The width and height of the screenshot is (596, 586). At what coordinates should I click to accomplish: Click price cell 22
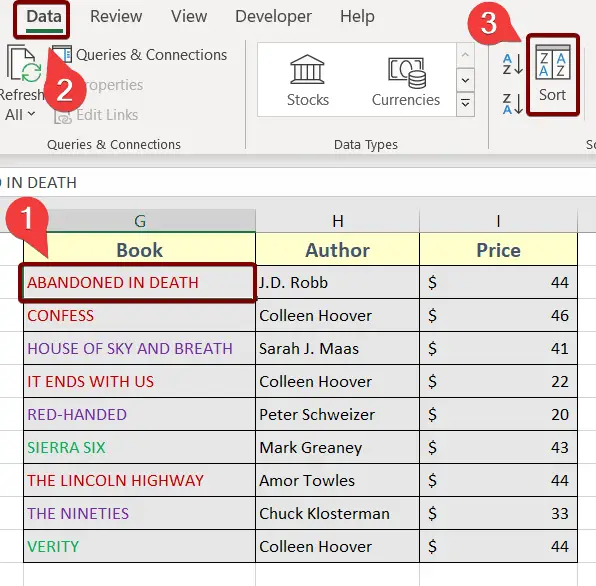(498, 382)
